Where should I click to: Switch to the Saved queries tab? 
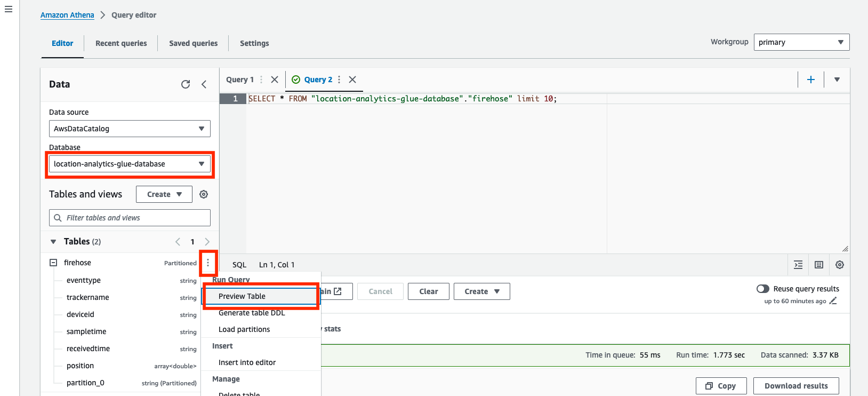tap(194, 43)
